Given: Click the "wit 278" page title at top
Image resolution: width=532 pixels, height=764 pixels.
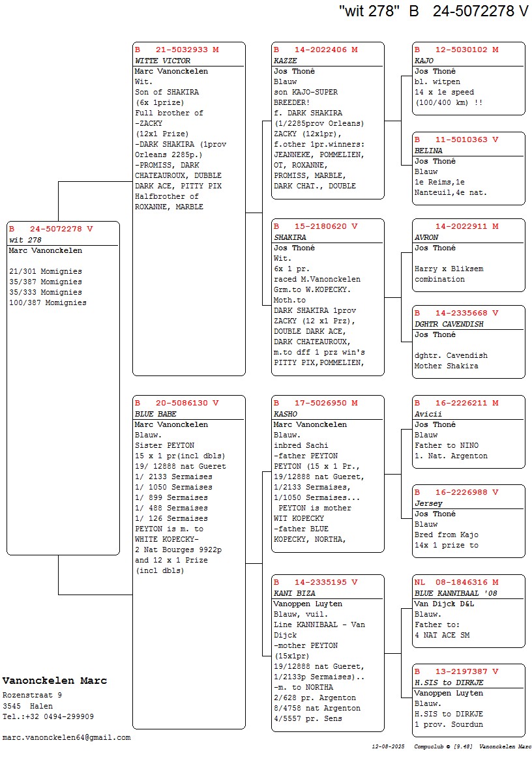Looking at the screenshot, I should pos(369,11).
